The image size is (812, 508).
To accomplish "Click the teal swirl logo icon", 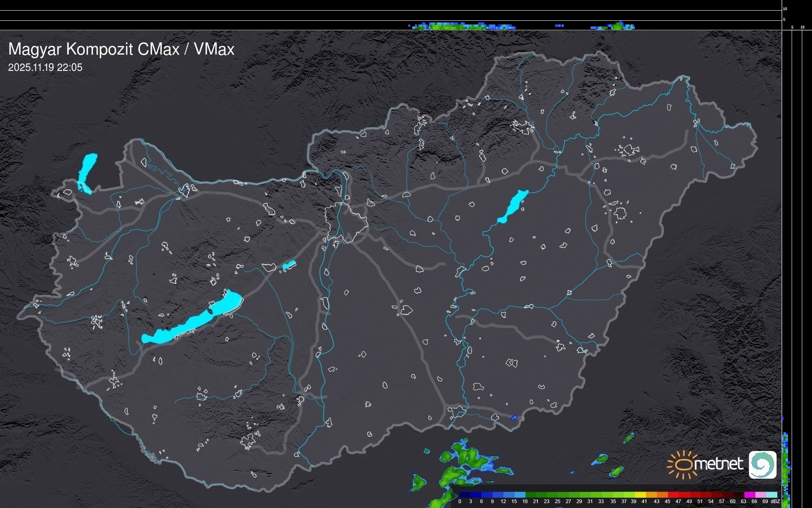I will [x=762, y=464].
